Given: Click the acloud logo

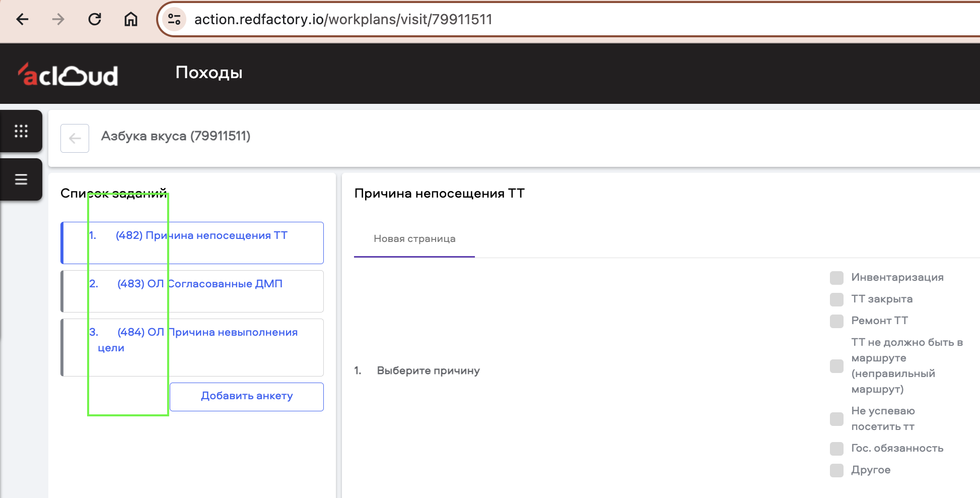Looking at the screenshot, I should pos(68,75).
